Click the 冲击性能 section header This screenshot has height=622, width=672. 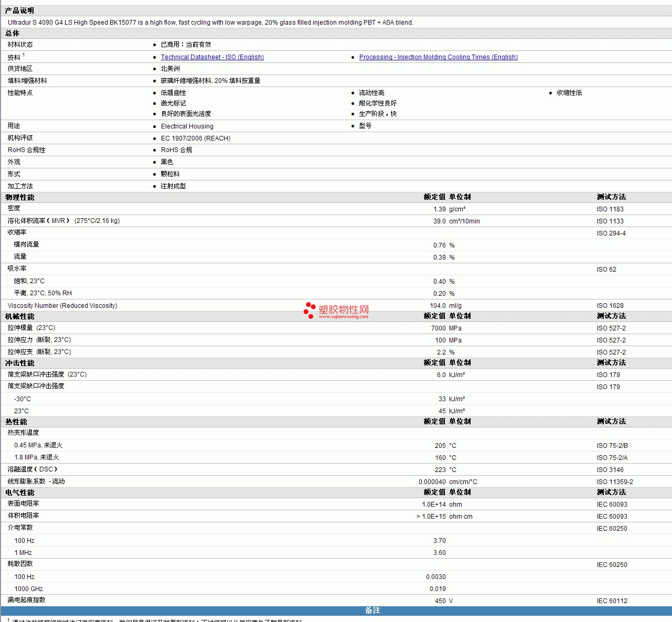click(20, 363)
